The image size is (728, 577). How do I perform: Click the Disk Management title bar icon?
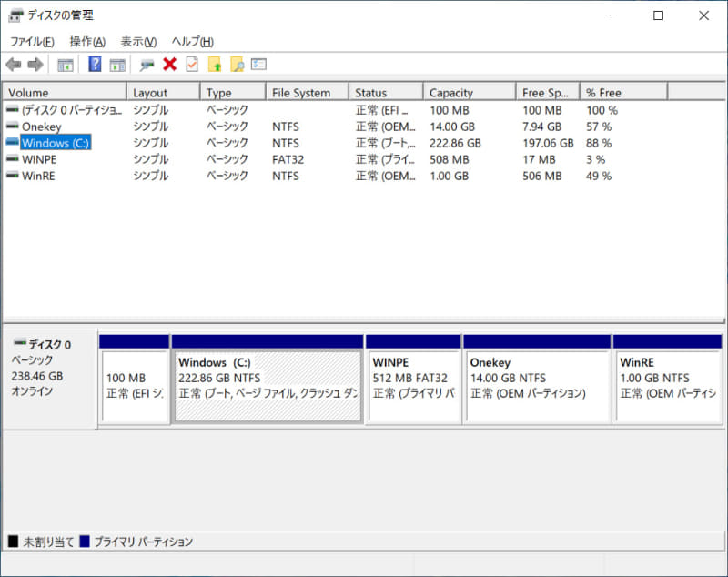[x=15, y=15]
